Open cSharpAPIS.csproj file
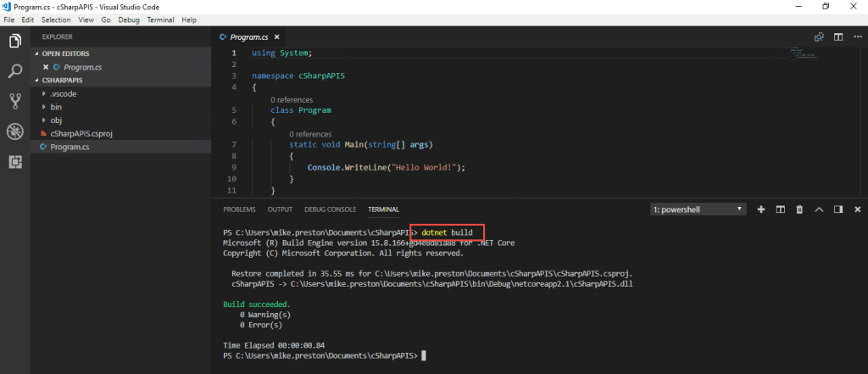868x374 pixels. point(120,133)
